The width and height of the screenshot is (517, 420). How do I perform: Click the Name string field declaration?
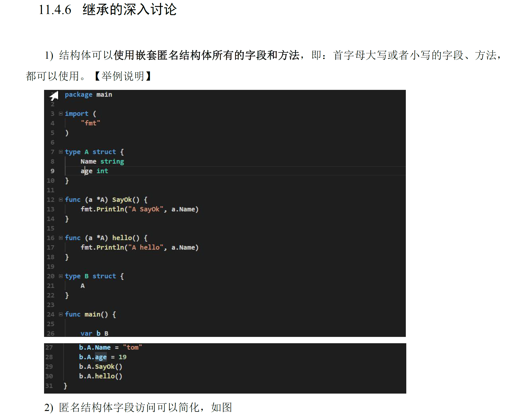coord(102,161)
